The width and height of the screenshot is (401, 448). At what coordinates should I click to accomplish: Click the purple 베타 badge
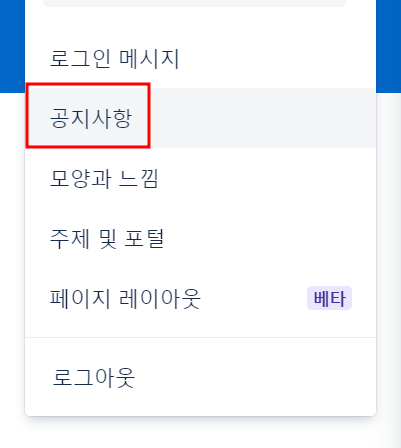pyautogui.click(x=329, y=298)
